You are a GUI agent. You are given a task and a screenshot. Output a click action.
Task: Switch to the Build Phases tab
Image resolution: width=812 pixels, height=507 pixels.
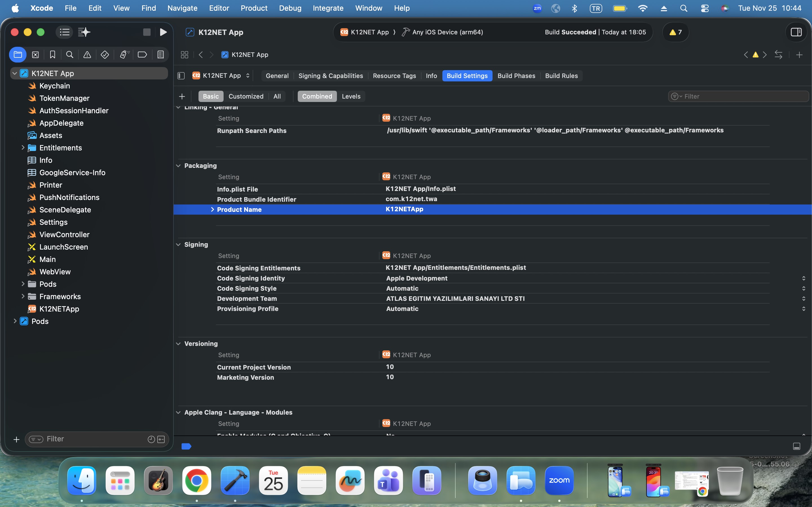click(x=516, y=76)
